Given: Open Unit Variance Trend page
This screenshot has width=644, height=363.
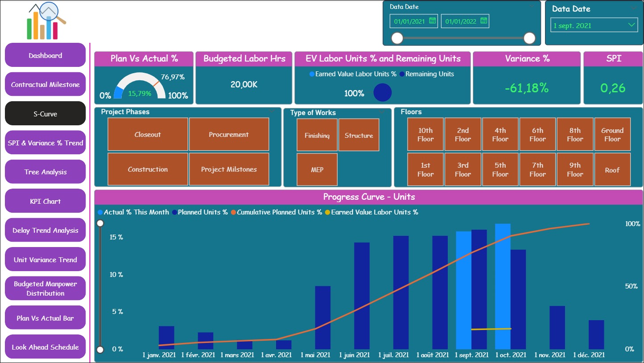Looking at the screenshot, I should [x=45, y=260].
